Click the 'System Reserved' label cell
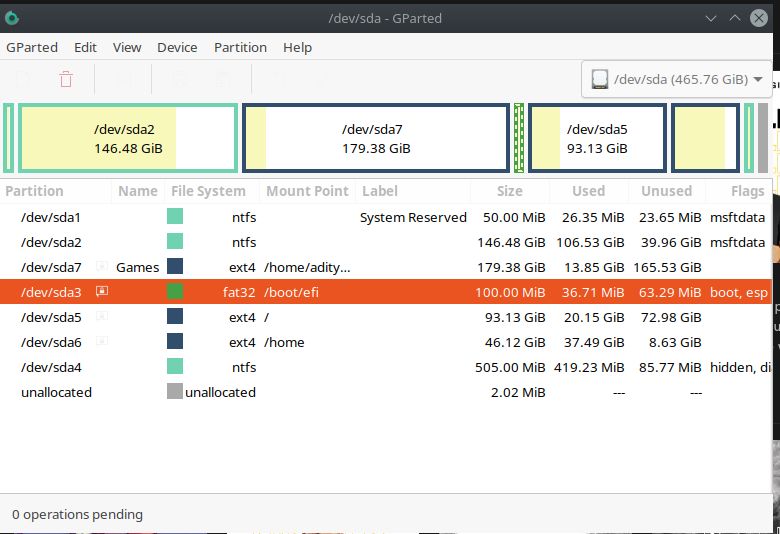Image resolution: width=780 pixels, height=534 pixels. (413, 217)
